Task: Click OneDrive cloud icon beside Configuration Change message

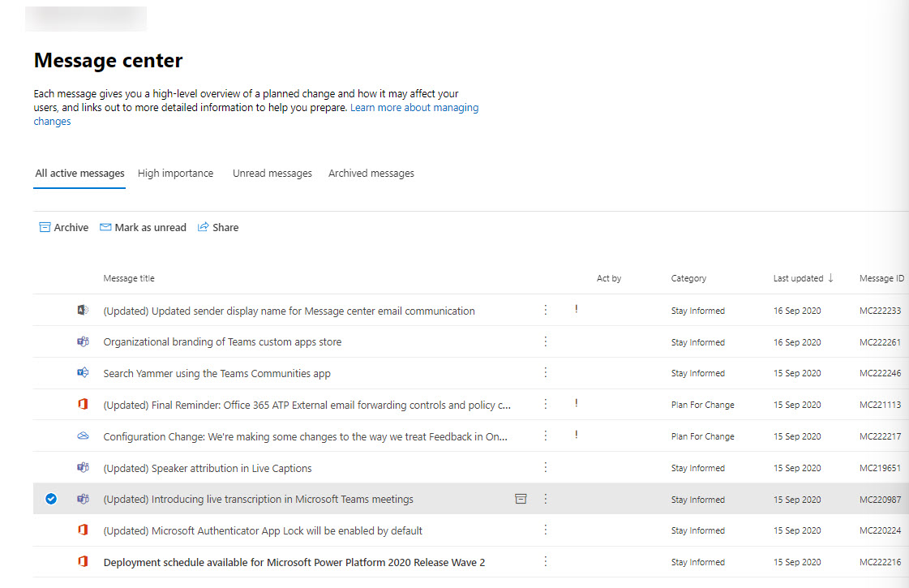Action: pos(83,436)
